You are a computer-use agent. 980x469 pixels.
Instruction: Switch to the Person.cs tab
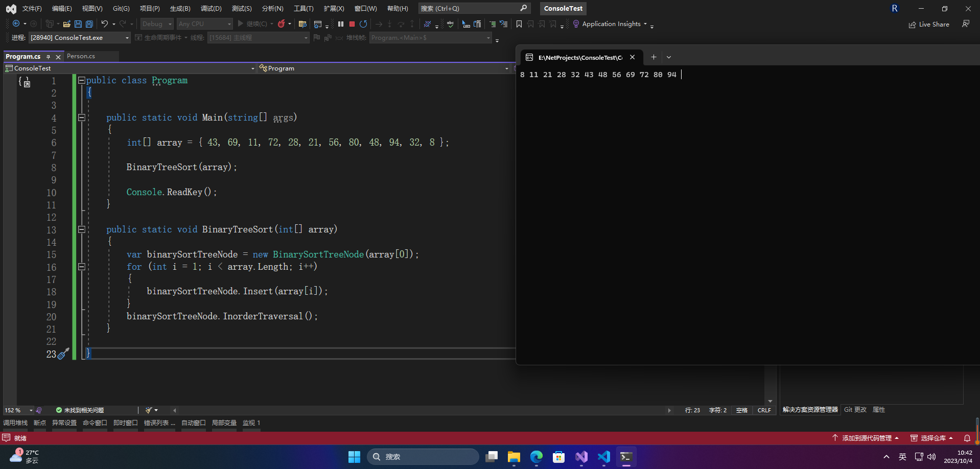[x=81, y=56]
